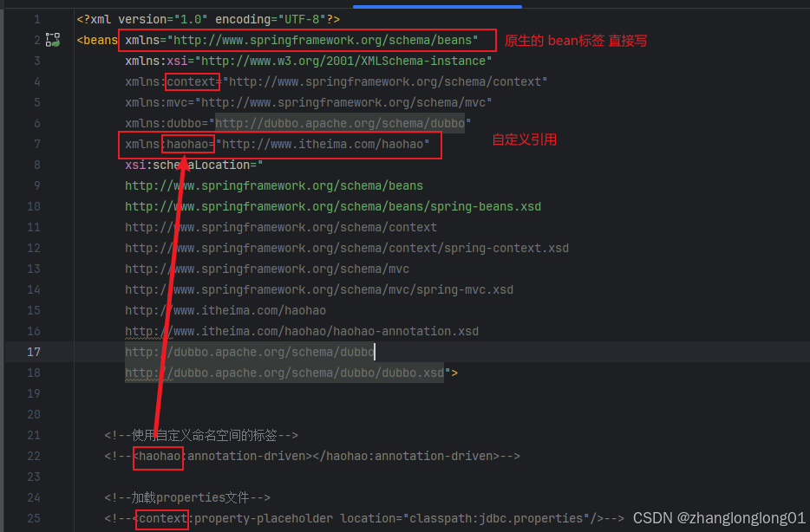
Task: Click the blue horizontal scrollbar at the editor top
Action: click(x=437, y=7)
